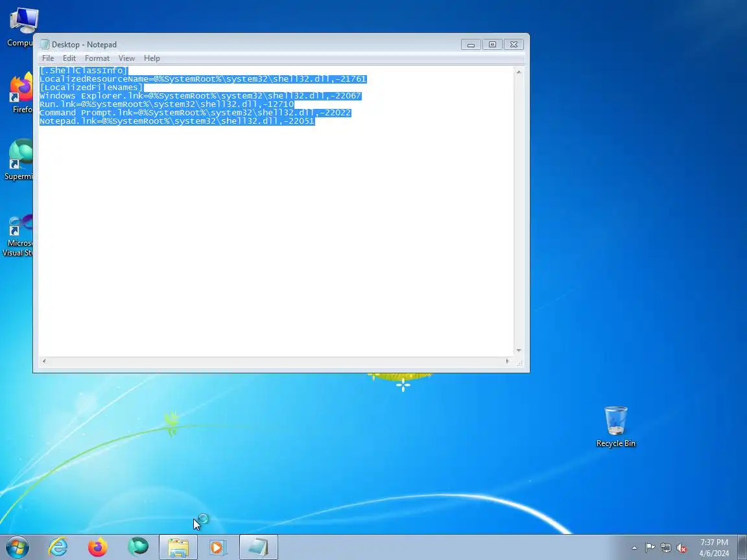Show hidden tray icons arrow
This screenshot has height=560, width=747.
(635, 548)
